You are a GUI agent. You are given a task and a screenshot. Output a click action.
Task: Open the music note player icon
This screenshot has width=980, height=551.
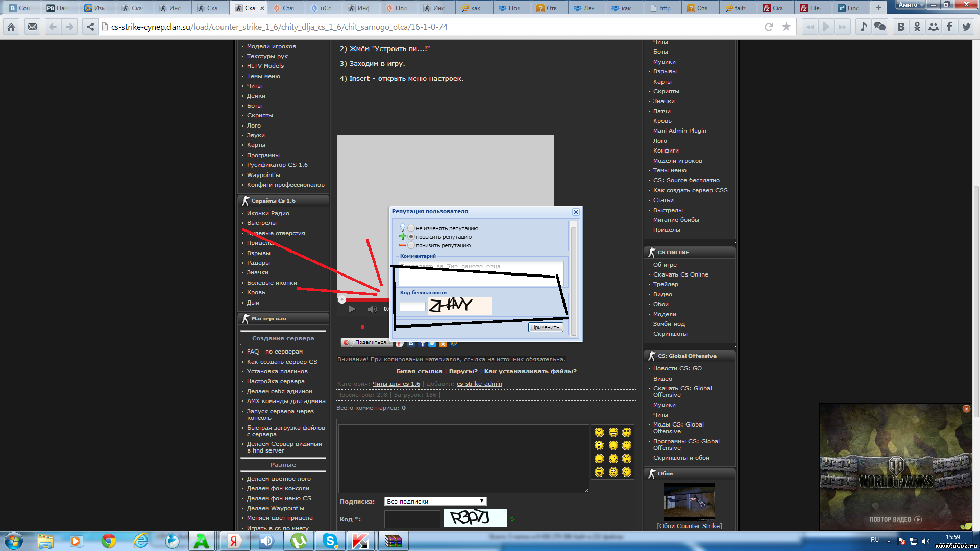pyautogui.click(x=863, y=27)
